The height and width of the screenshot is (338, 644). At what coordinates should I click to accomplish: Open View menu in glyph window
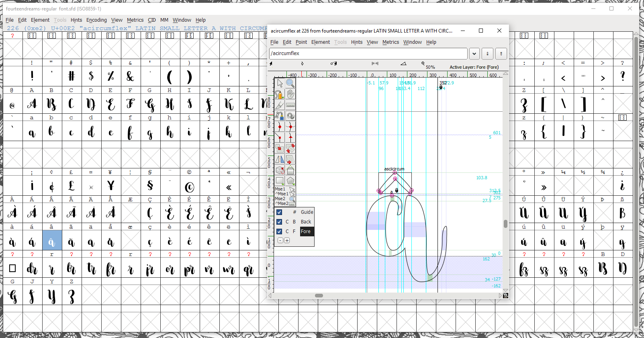tap(372, 42)
